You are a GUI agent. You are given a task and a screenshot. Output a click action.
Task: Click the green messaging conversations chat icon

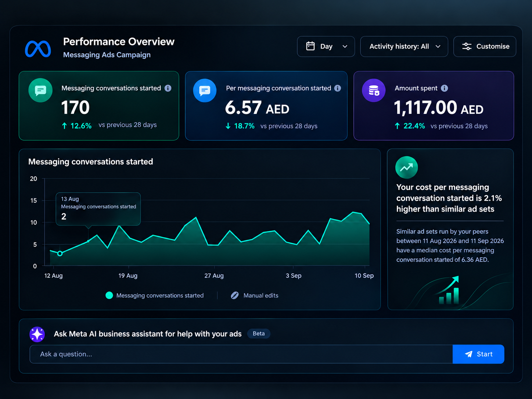(x=40, y=90)
